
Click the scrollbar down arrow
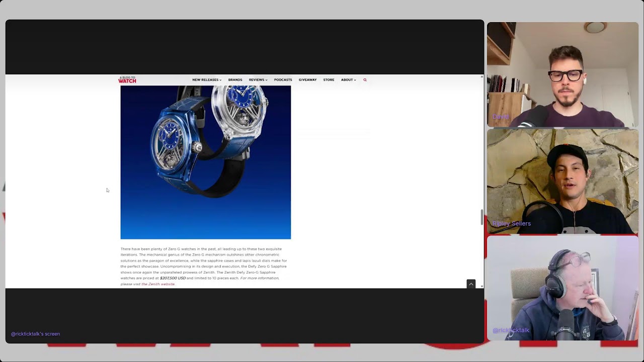coord(482,286)
